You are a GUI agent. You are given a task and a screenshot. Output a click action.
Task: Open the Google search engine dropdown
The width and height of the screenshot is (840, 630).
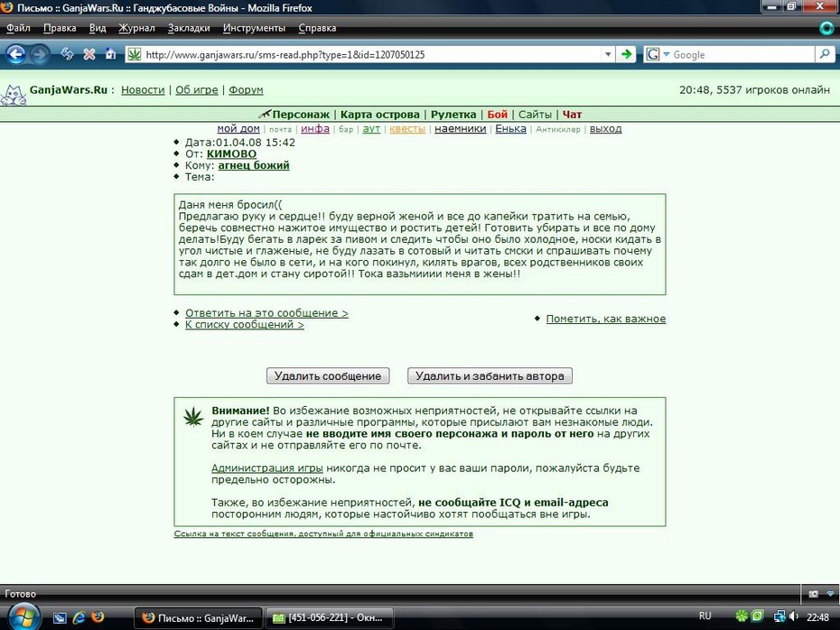(657, 54)
